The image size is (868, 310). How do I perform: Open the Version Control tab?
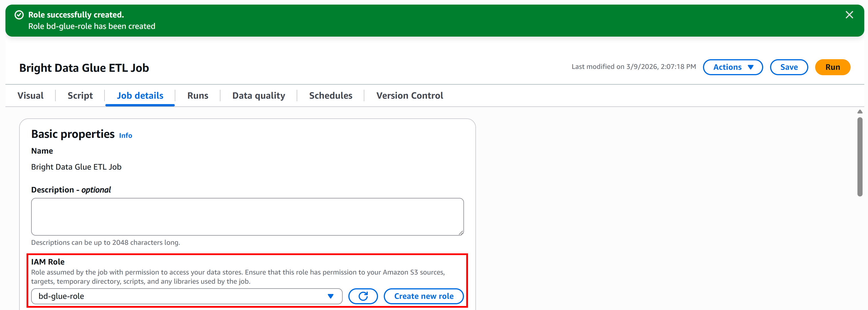(409, 96)
